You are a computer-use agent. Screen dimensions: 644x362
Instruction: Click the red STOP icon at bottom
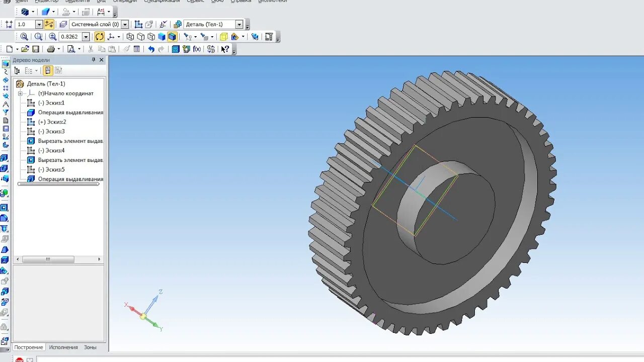[20, 359]
